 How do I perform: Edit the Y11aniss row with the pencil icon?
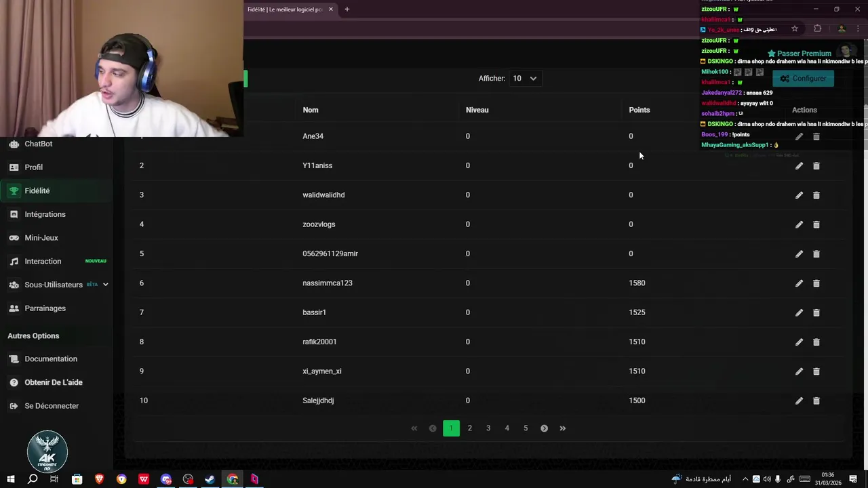tap(799, 166)
